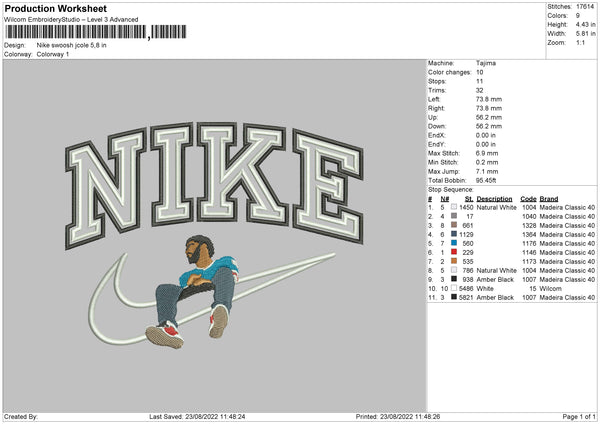Click the Natural White description in row 1
This screenshot has width=600, height=424.
[x=496, y=207]
